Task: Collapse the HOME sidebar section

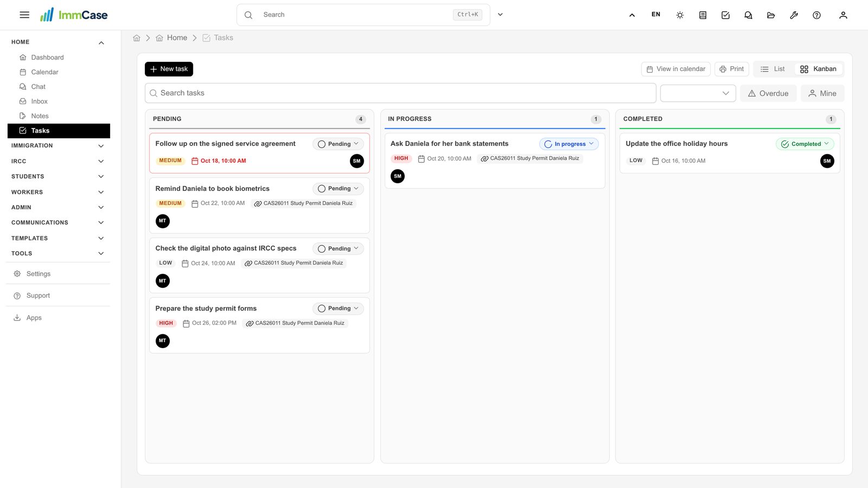Action: (58, 42)
